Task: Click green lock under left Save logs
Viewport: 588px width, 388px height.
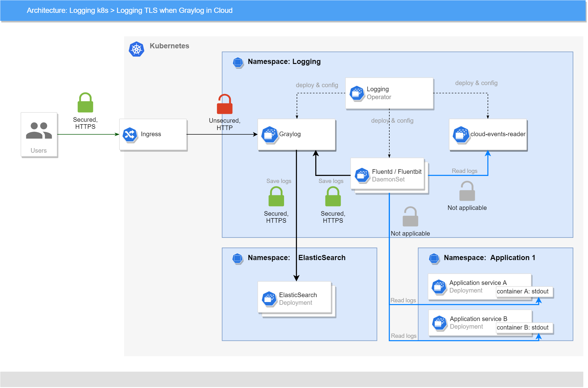Action: pos(276,196)
